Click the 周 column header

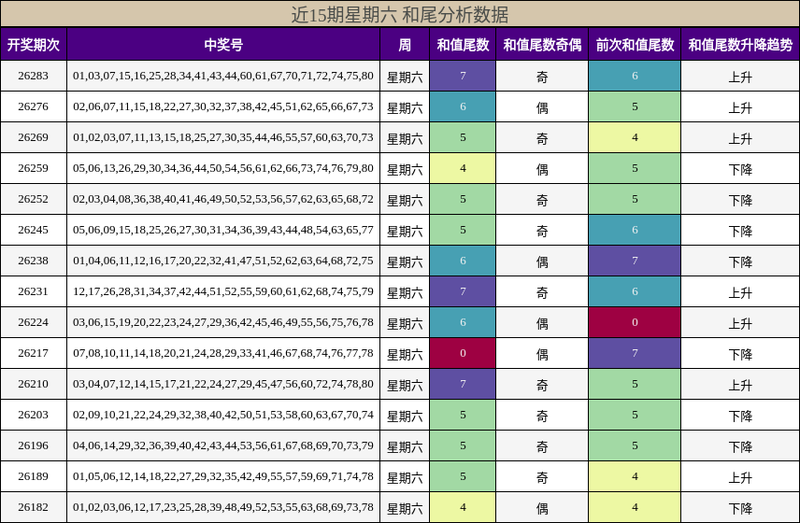[405, 45]
